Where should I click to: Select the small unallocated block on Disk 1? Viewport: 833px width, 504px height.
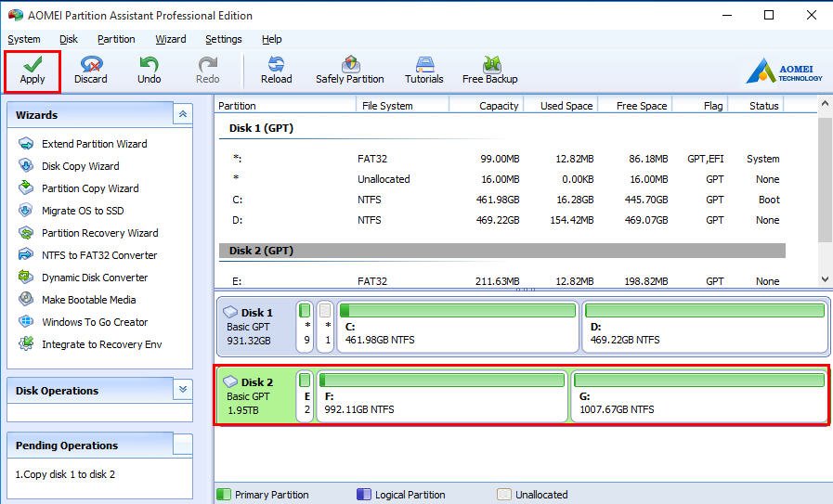(x=325, y=327)
